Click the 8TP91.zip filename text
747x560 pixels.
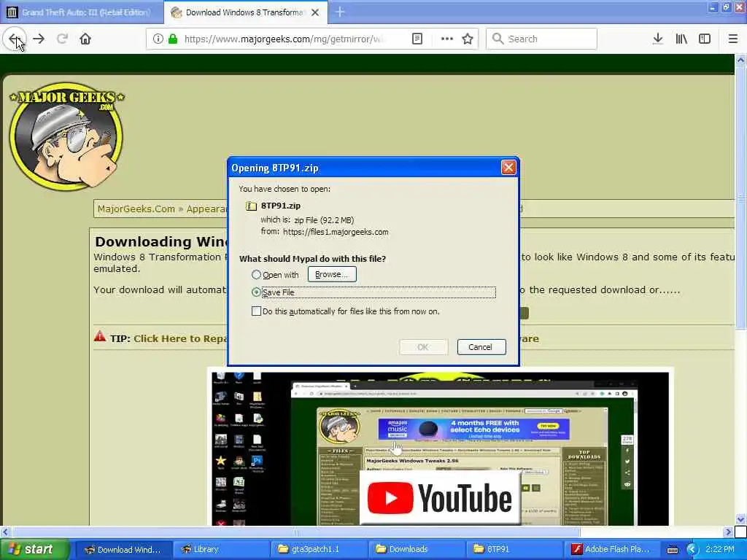(x=281, y=206)
